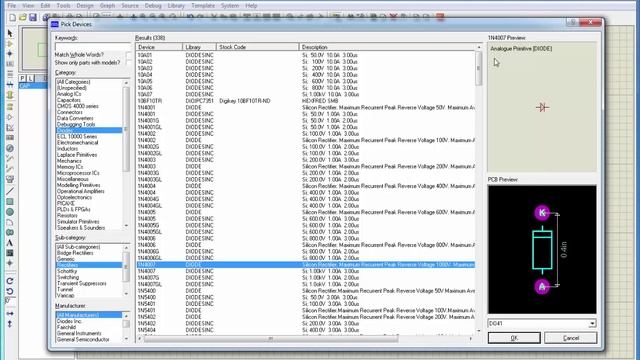Screen dimensions: 640x360
Task: Click Category list scrollbar thumb
Action: click(126, 129)
